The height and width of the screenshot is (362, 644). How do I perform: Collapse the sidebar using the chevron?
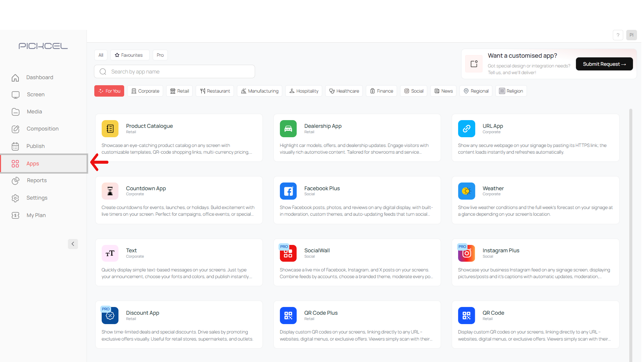click(x=73, y=244)
